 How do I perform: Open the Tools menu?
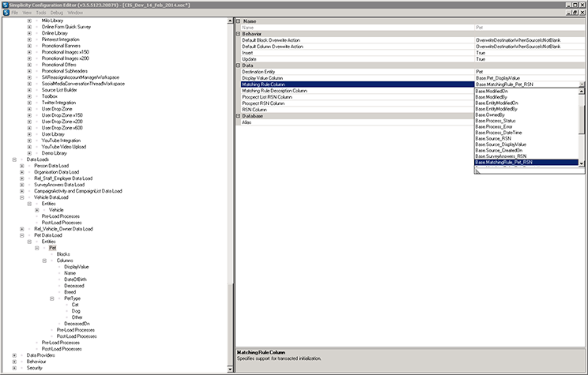pos(41,13)
